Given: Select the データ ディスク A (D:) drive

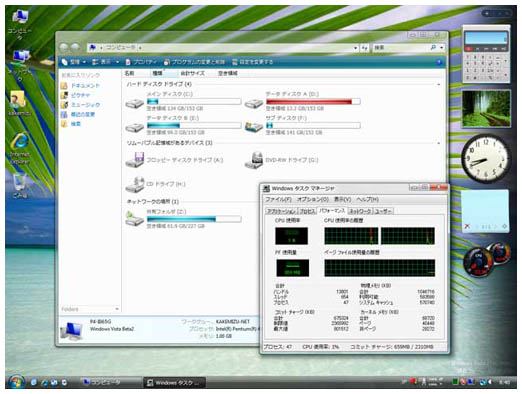Looking at the screenshot, I should coord(303,101).
